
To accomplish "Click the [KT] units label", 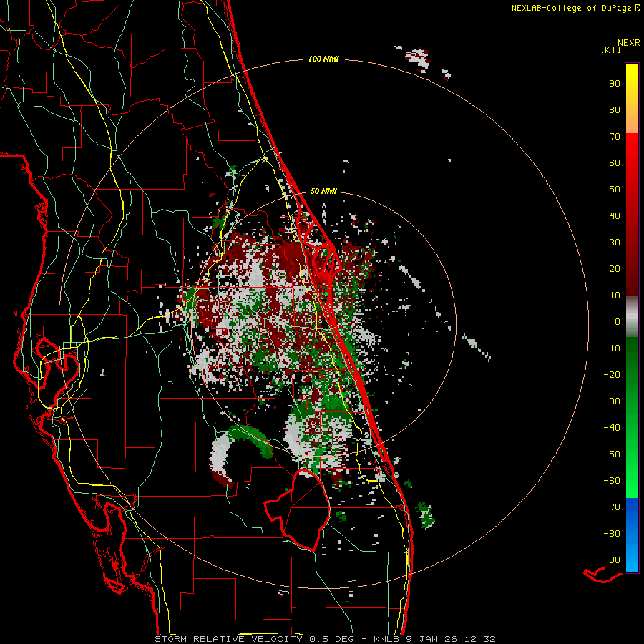I will 611,49.
